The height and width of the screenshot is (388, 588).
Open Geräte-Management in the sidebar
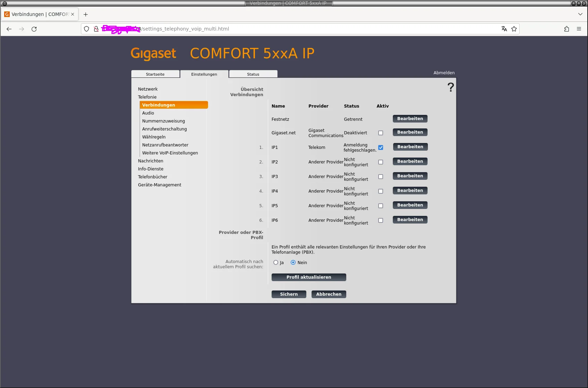point(160,185)
